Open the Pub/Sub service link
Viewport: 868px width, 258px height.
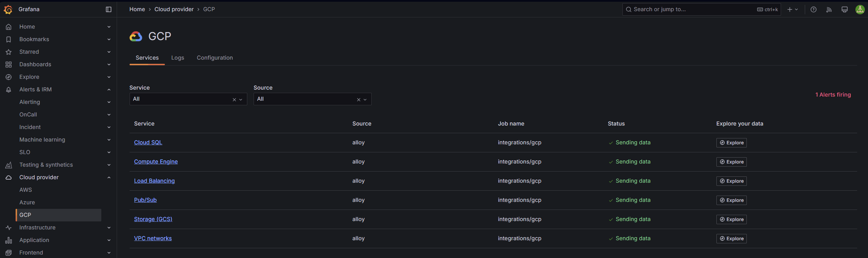[x=145, y=200]
